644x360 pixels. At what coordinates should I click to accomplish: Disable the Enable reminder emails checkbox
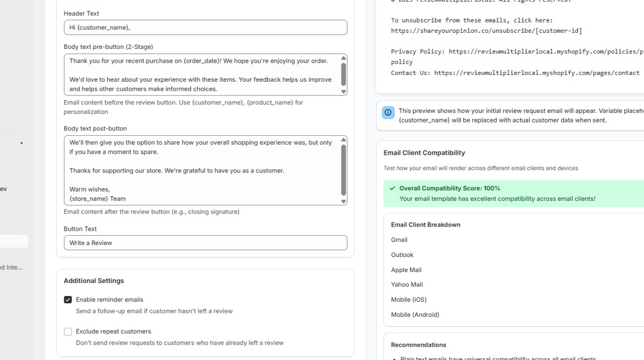pyautogui.click(x=68, y=299)
